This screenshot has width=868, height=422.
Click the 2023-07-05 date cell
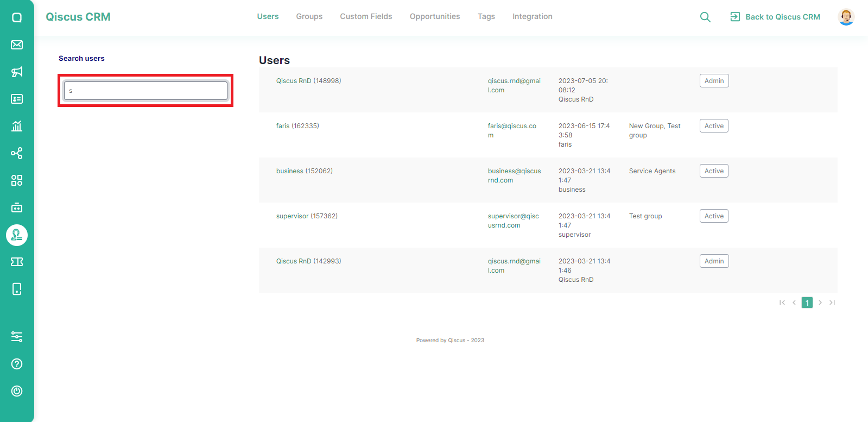click(x=583, y=90)
